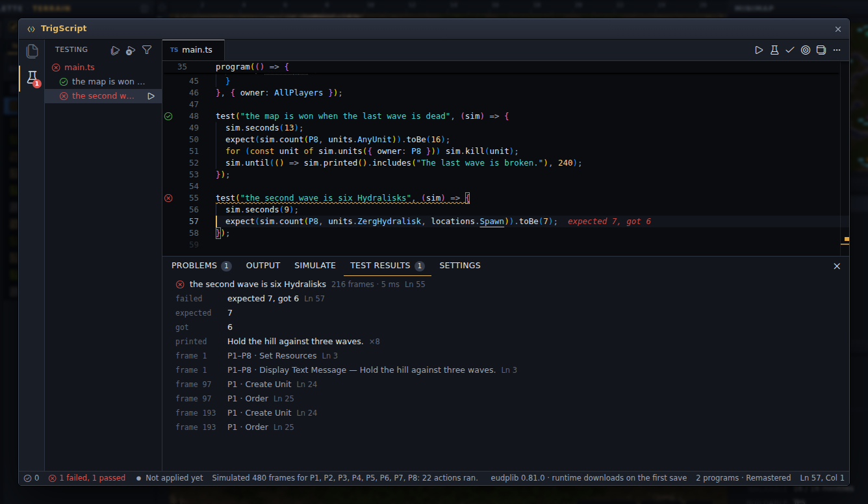This screenshot has width=868, height=504.
Task: Click the TrigScript logo in title bar
Action: point(32,29)
